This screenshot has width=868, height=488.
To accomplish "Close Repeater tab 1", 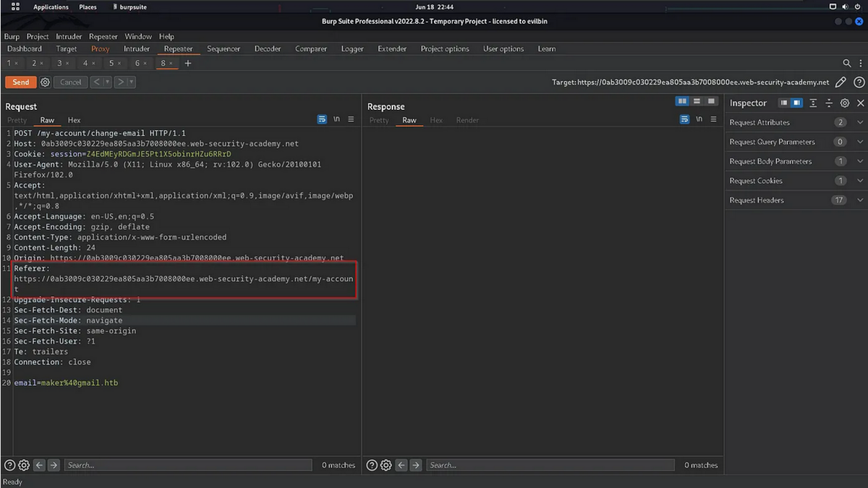I will click(16, 64).
